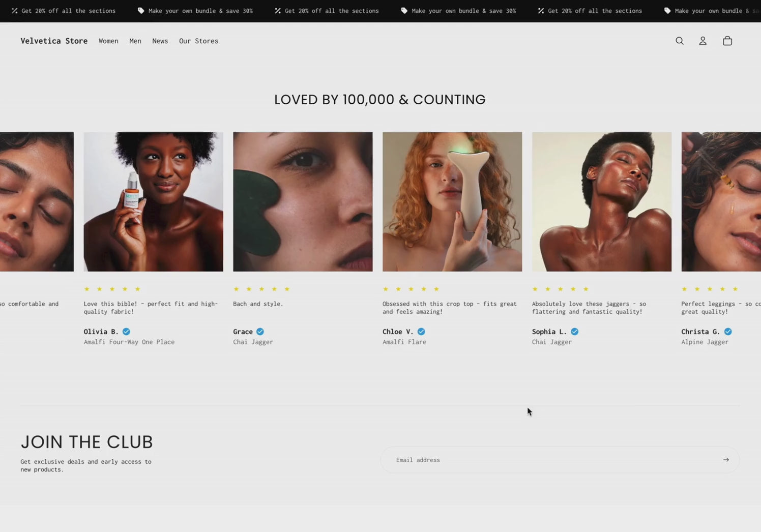Click the arrow icon to submit email
761x532 pixels.
tap(726, 459)
